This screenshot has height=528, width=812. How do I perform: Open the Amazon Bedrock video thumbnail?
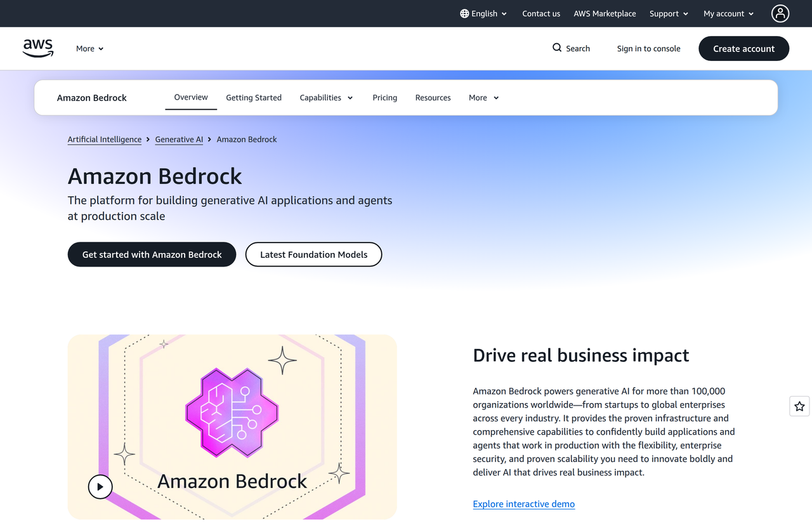coord(232,427)
